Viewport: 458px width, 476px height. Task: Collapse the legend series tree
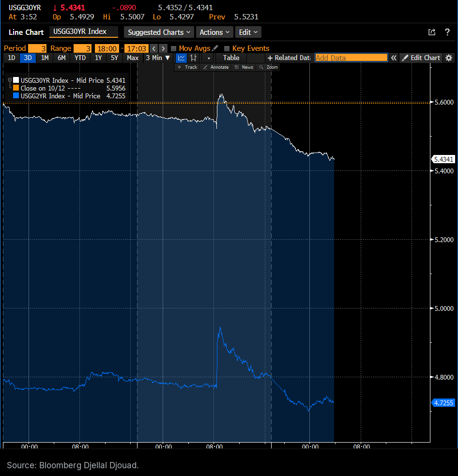pos(10,80)
